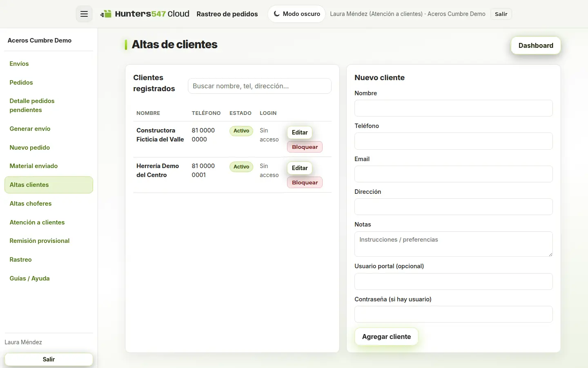Viewport: 588px width, 368px height.
Task: Toggle Modo oscuro dark mode
Action: (297, 14)
